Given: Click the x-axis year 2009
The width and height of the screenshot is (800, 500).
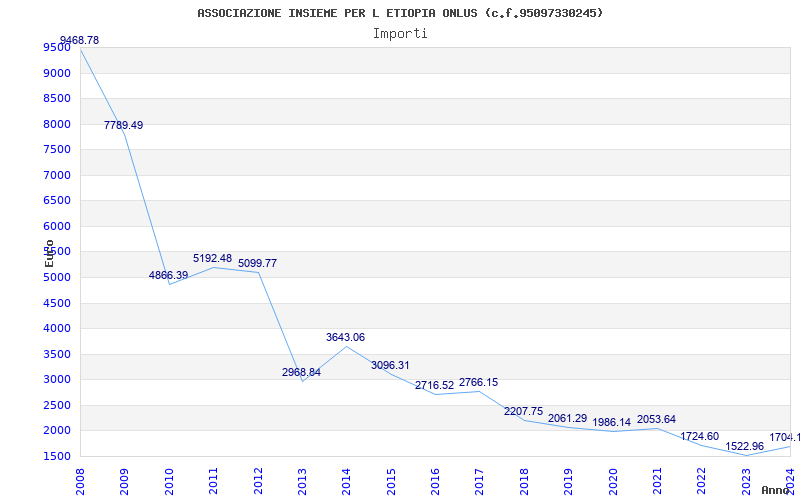Looking at the screenshot, I should pos(124,482).
